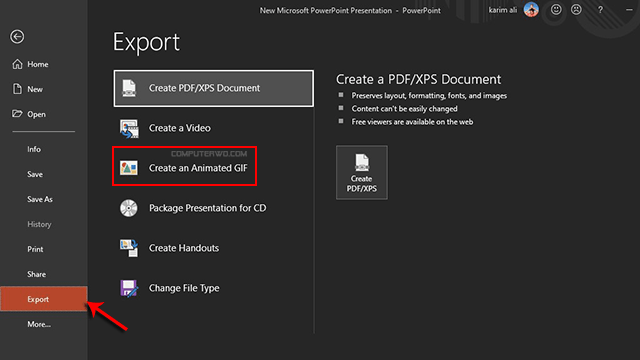Click the Create a Video film icon
Screen dimensions: 640x360
[x=129, y=129]
